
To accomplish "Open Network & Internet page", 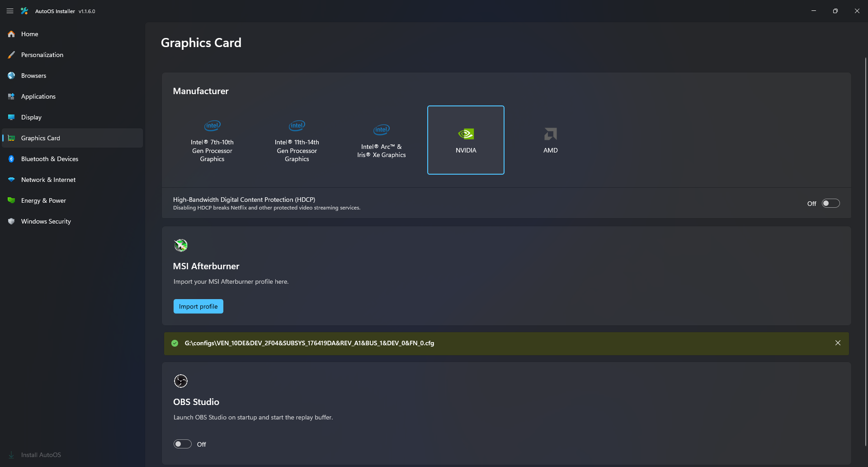I will [x=72, y=180].
